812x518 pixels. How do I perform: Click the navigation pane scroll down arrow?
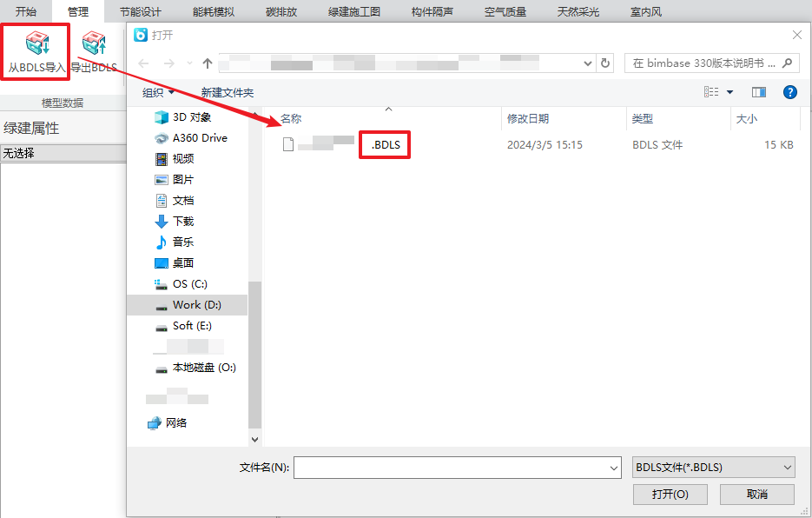[x=254, y=439]
